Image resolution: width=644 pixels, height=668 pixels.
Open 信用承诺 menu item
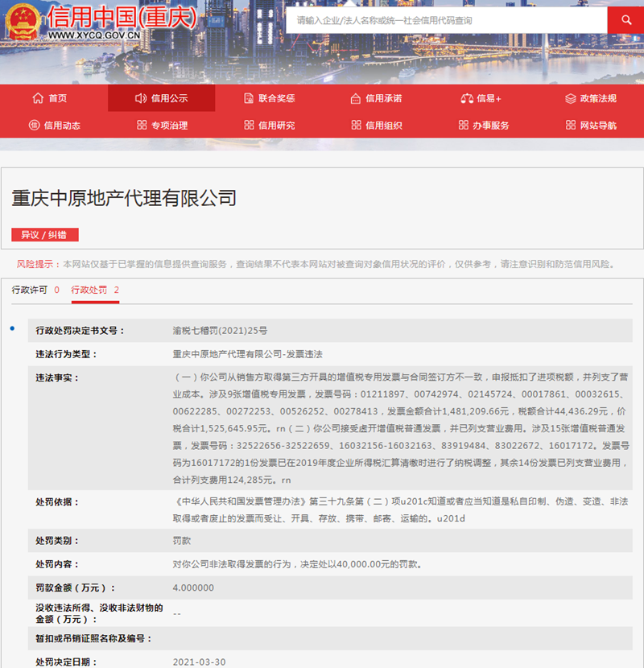tap(384, 98)
